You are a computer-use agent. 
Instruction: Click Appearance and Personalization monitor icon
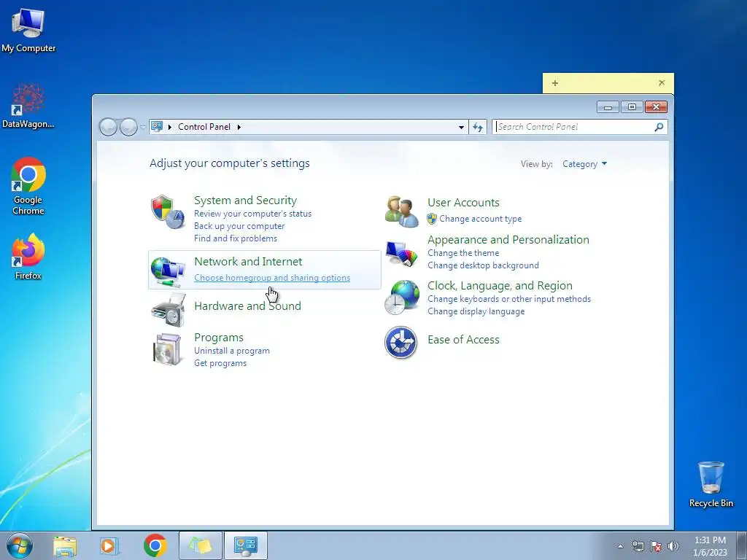[401, 253]
